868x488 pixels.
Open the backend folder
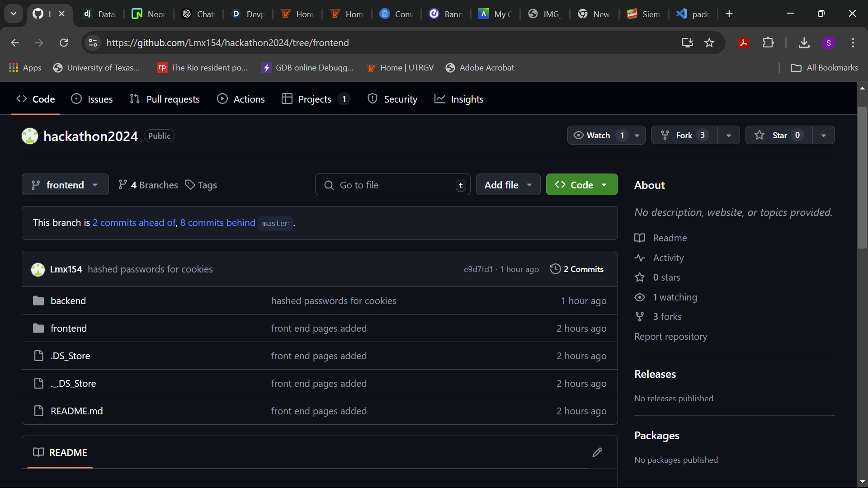[x=68, y=301]
